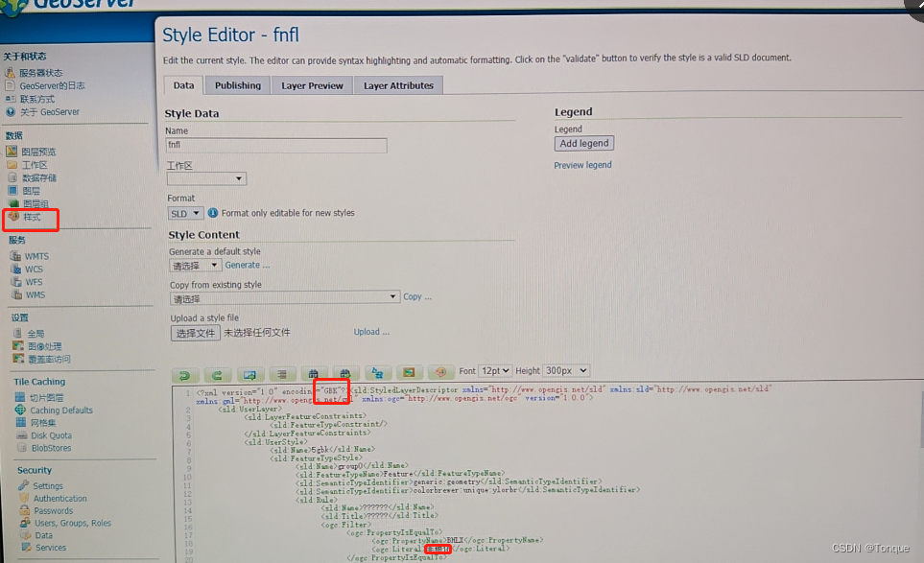Viewport: 924px width, 563px height.
Task: Click the Add legend button
Action: pyautogui.click(x=584, y=143)
